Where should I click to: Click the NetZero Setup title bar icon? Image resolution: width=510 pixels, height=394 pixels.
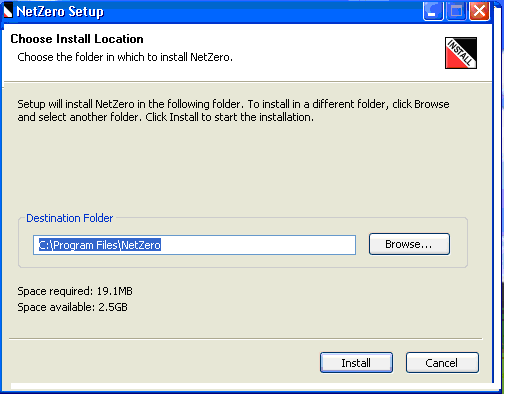point(8,11)
